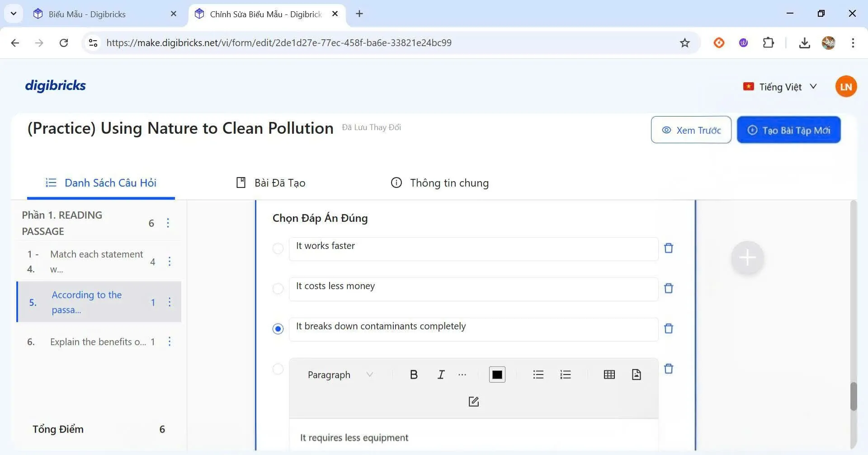
Task: Click the Xem Trước preview button
Action: (x=691, y=130)
